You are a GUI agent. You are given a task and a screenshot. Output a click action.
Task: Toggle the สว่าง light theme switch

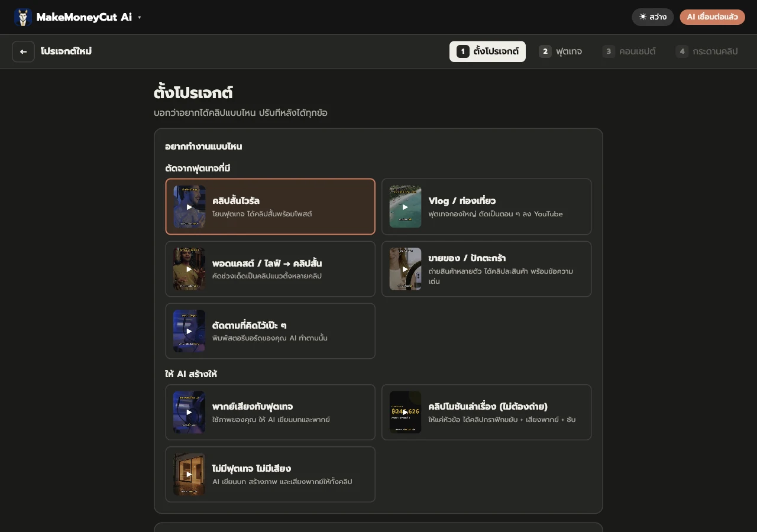click(652, 17)
